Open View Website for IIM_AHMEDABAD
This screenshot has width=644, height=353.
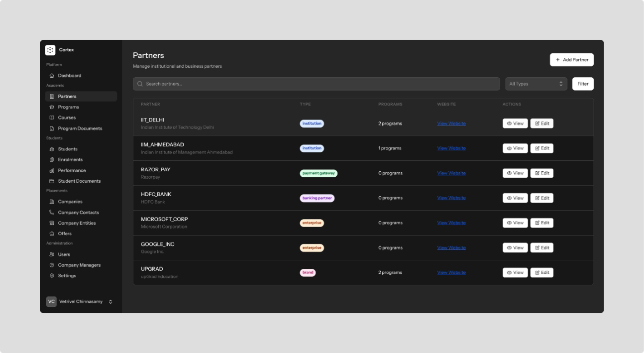[451, 148]
